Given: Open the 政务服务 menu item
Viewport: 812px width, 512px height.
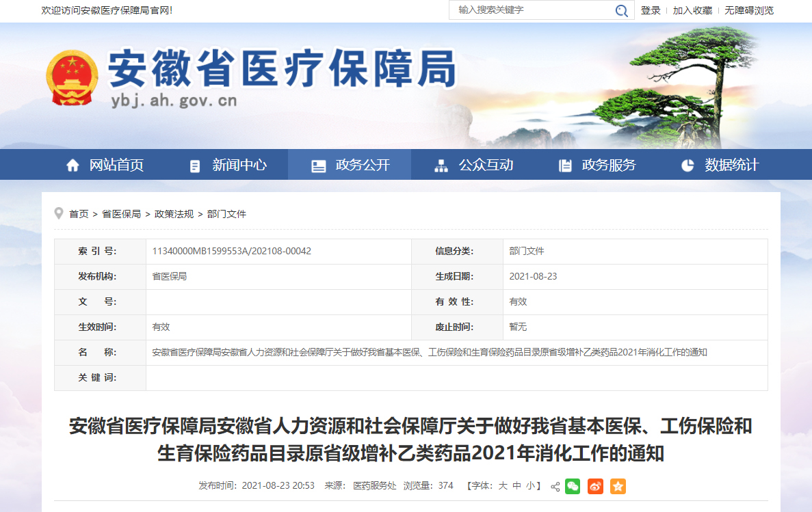Looking at the screenshot, I should pos(608,165).
